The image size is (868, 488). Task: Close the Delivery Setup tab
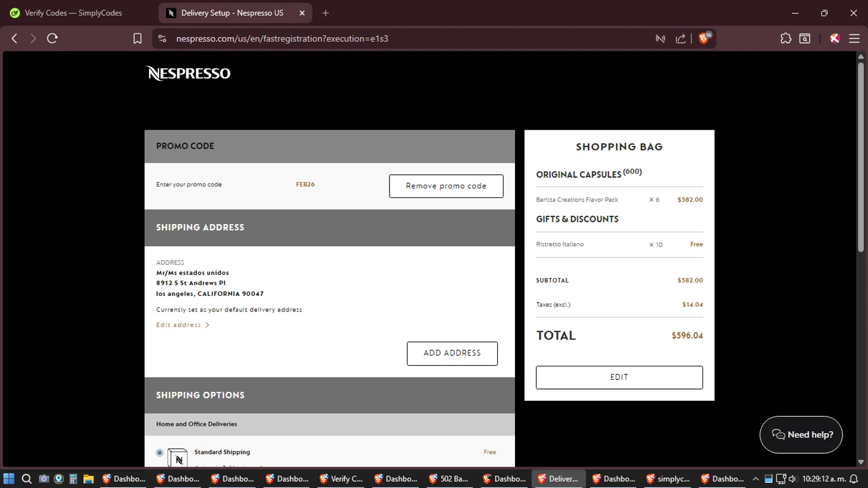coord(302,13)
